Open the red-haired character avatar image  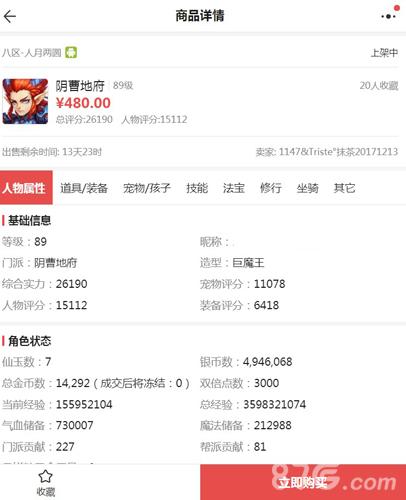point(25,101)
